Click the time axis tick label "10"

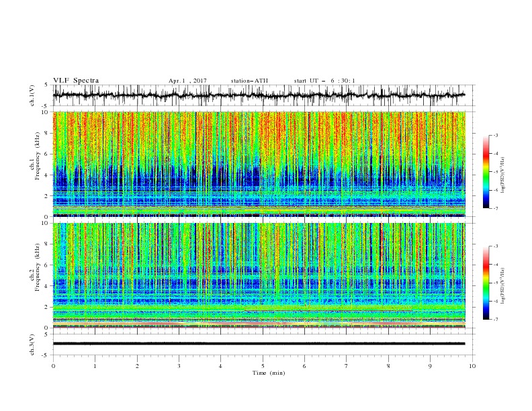tap(472, 366)
